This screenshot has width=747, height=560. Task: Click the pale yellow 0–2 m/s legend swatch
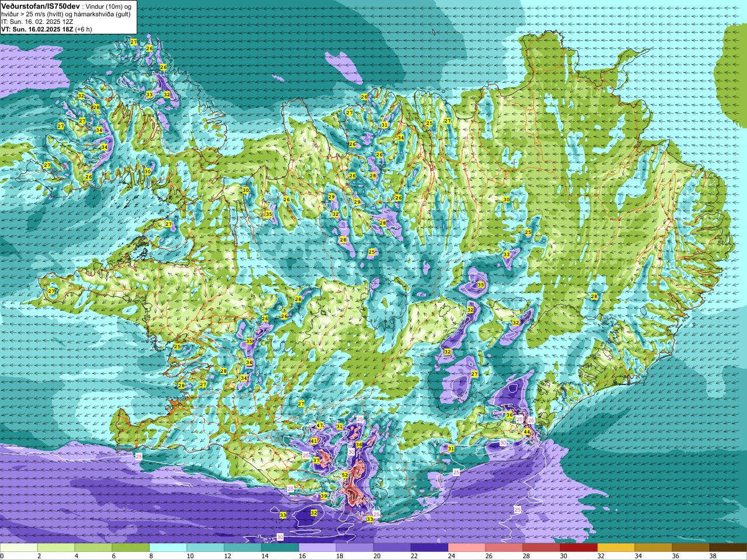pos(19,548)
